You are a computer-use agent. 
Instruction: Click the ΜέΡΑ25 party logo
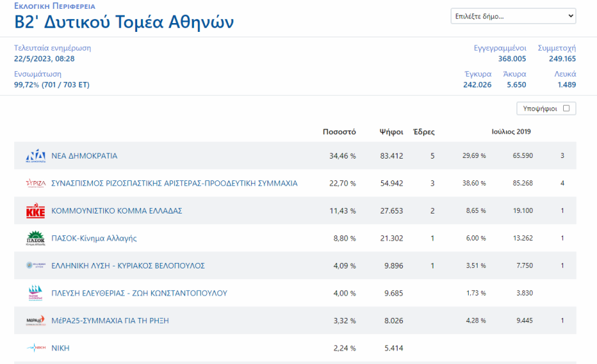point(35,321)
